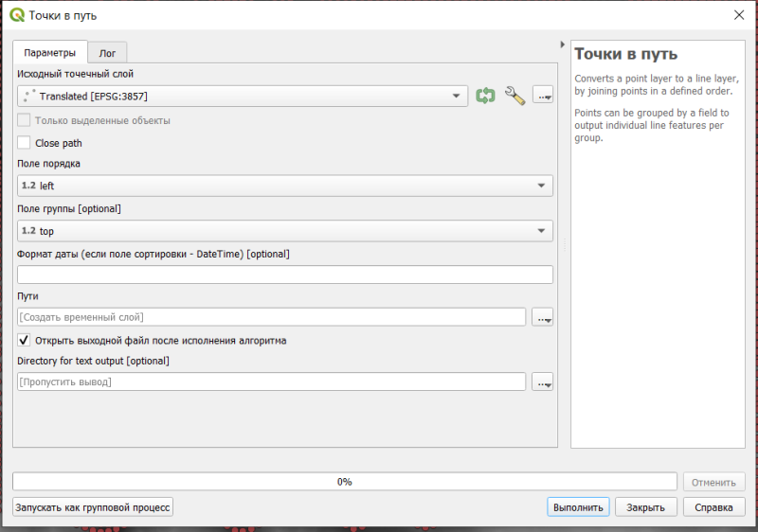Open advanced options wrench icon
This screenshot has width=758, height=532.
[x=514, y=96]
